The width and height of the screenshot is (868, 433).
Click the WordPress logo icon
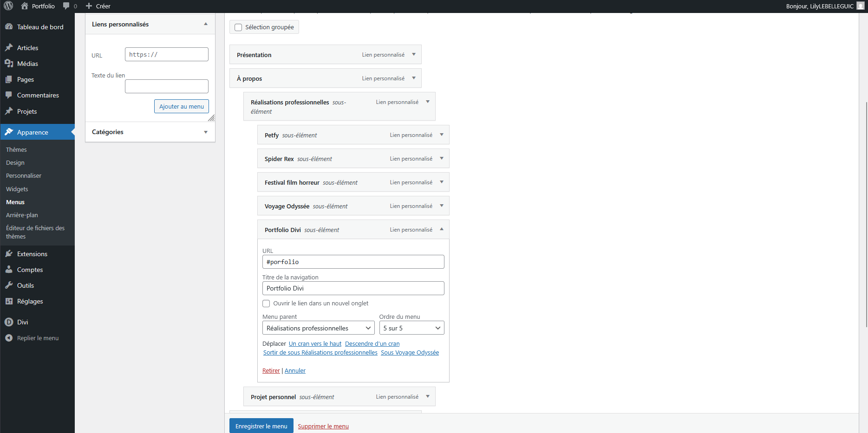[8, 6]
